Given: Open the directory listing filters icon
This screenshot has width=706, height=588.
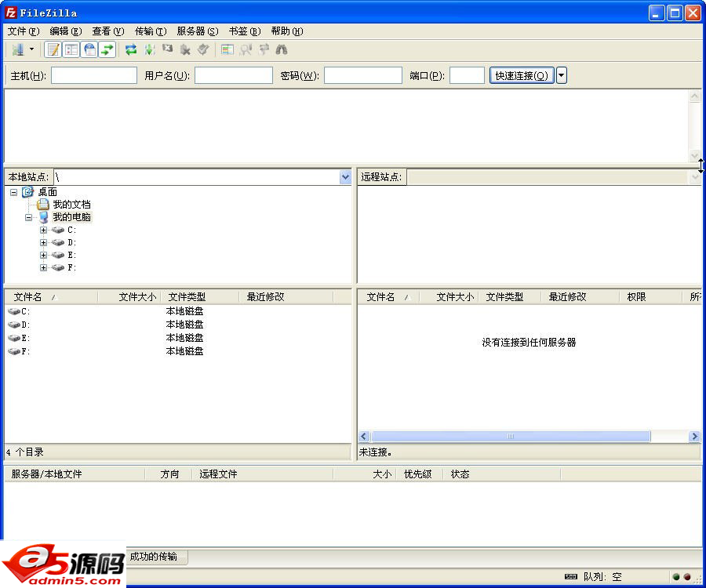Looking at the screenshot, I should point(227,49).
